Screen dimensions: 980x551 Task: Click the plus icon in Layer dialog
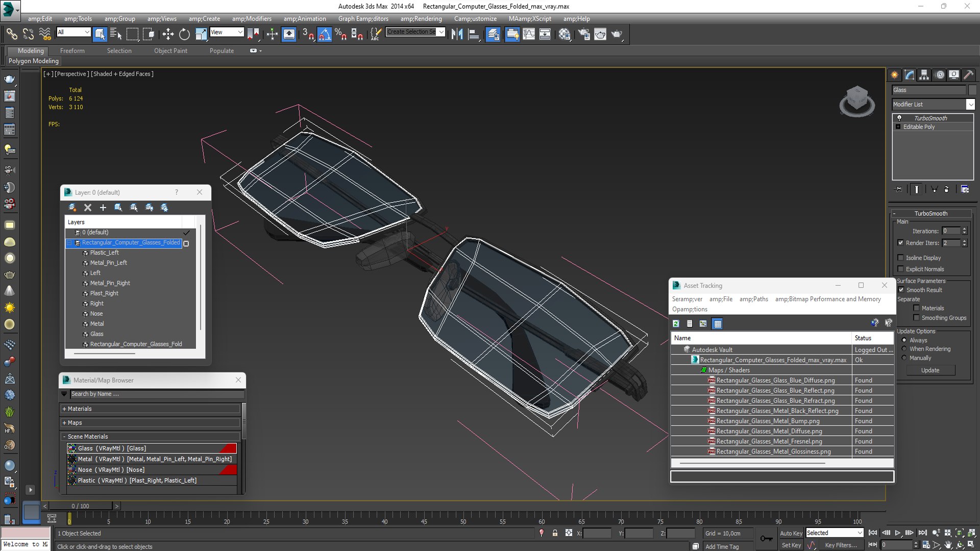(103, 208)
